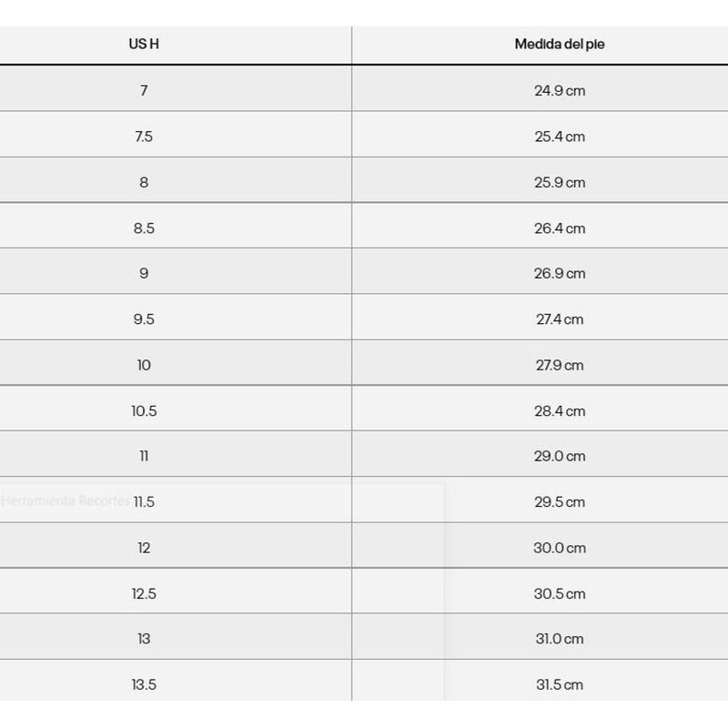
Task: Click the 29.0 cm measurement cell
Action: coord(560,457)
